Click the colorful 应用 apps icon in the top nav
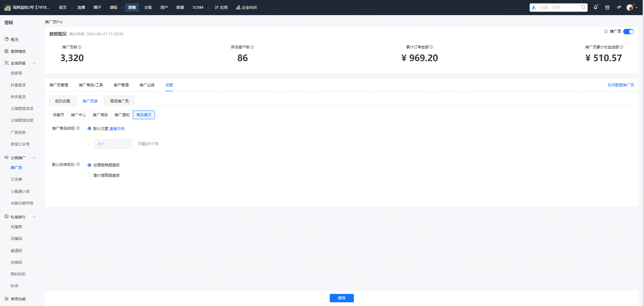 [216, 7]
